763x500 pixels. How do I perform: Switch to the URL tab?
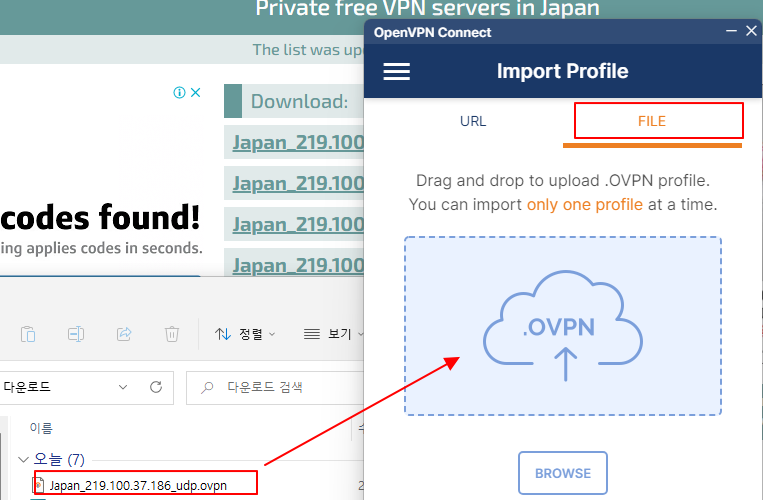(x=472, y=121)
